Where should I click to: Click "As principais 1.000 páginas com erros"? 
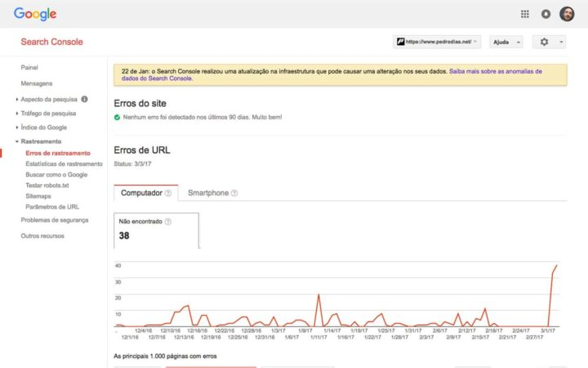[165, 356]
